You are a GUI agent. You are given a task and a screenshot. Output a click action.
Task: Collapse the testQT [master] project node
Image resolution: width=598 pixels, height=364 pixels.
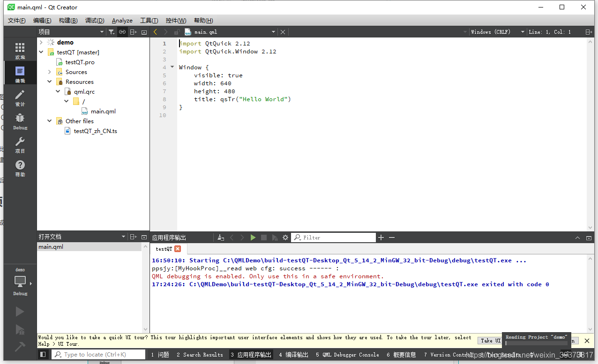[41, 52]
